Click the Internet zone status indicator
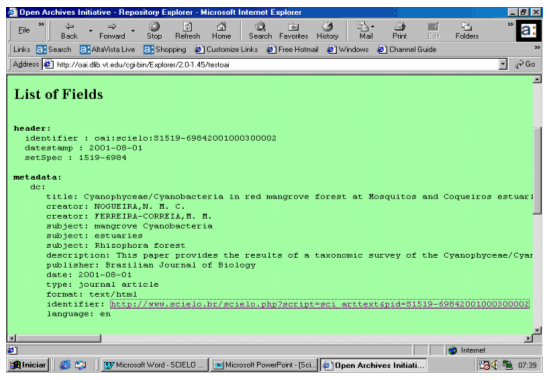The width and height of the screenshot is (549, 380). coord(467,350)
